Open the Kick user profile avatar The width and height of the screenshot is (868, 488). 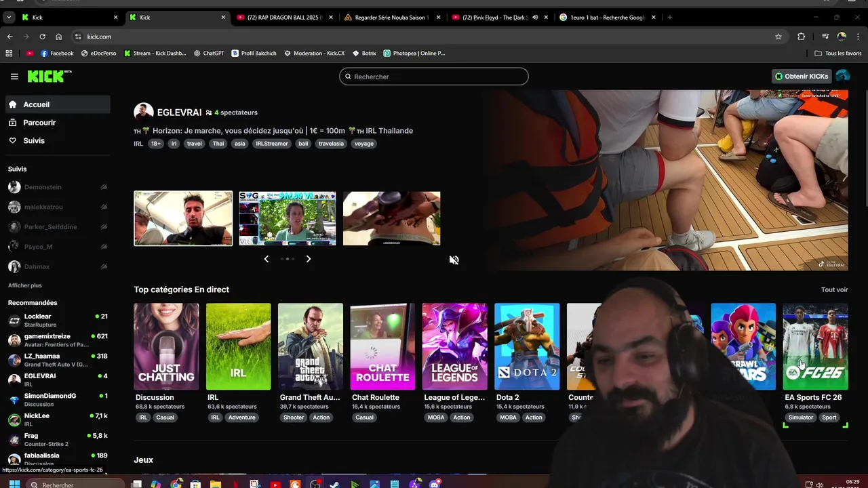(x=843, y=76)
